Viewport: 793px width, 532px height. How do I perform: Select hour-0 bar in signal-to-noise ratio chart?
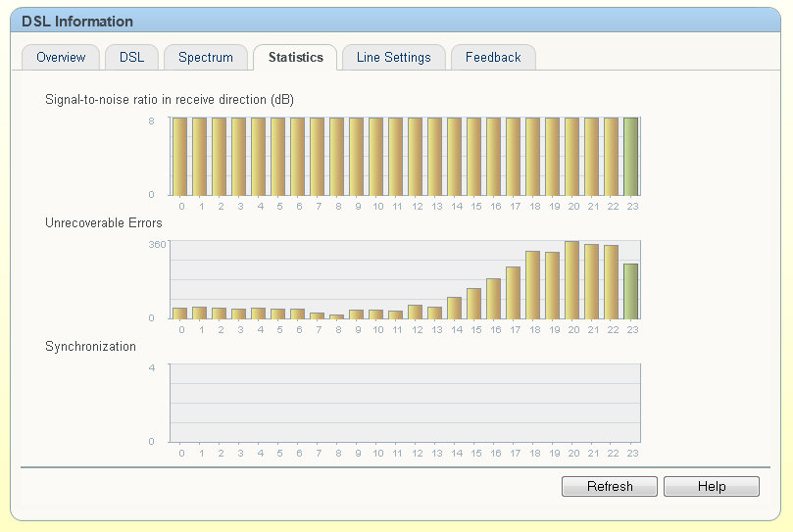tap(180, 157)
